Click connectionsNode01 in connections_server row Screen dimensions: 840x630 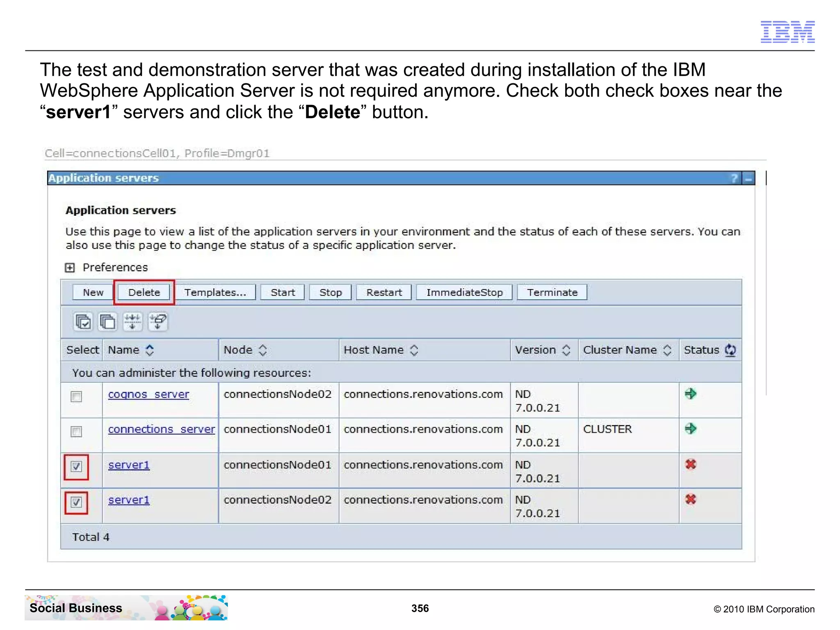tap(277, 429)
